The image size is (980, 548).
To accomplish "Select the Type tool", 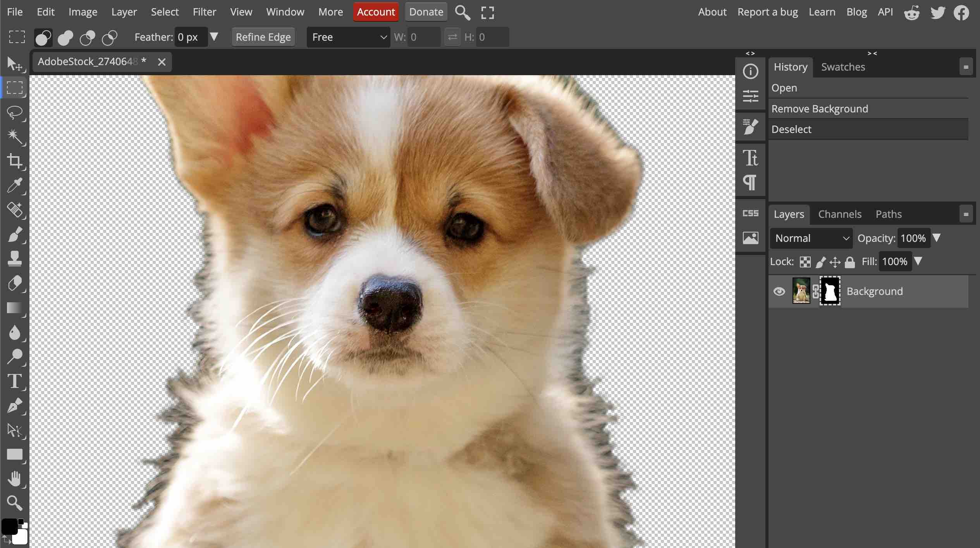I will coord(15,381).
